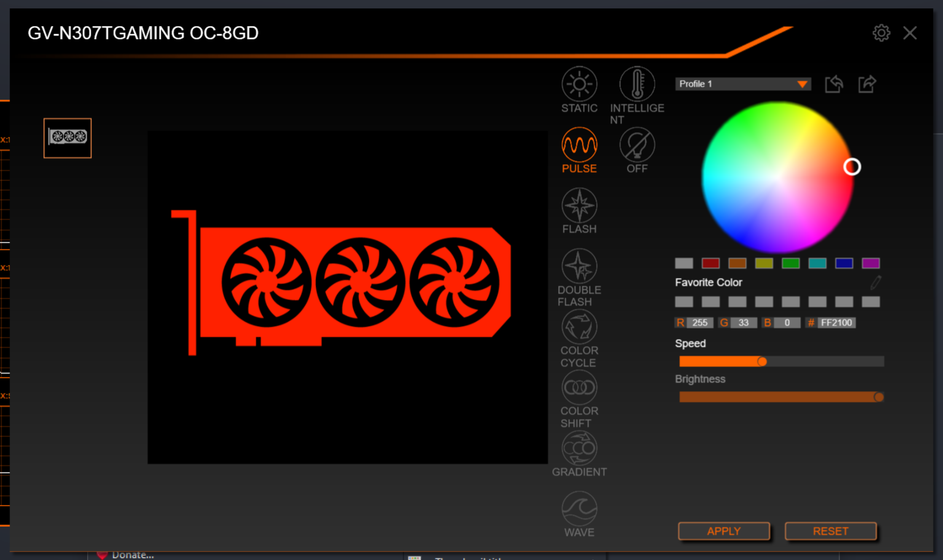Choose the Color Cycle effect
The image size is (943, 560).
(x=579, y=327)
